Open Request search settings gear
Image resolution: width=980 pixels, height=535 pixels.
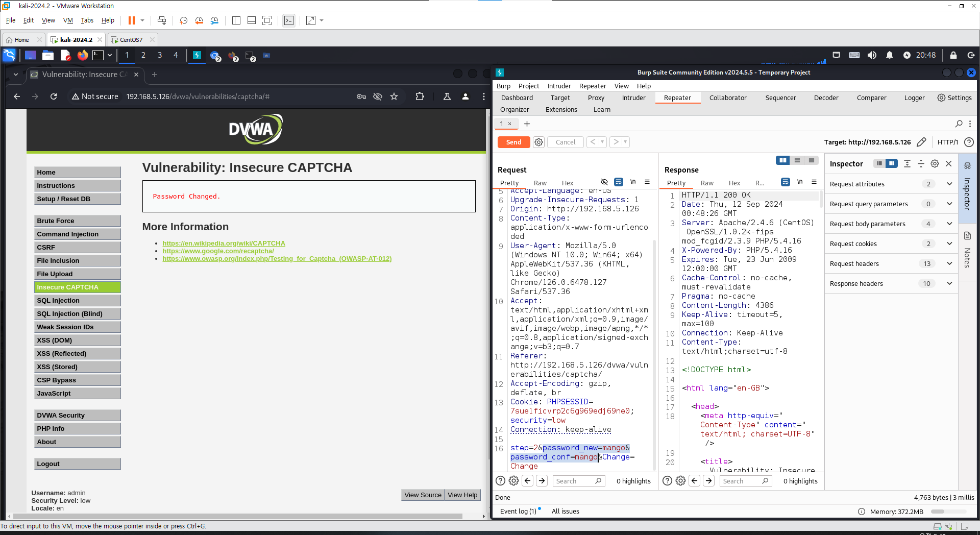(513, 480)
